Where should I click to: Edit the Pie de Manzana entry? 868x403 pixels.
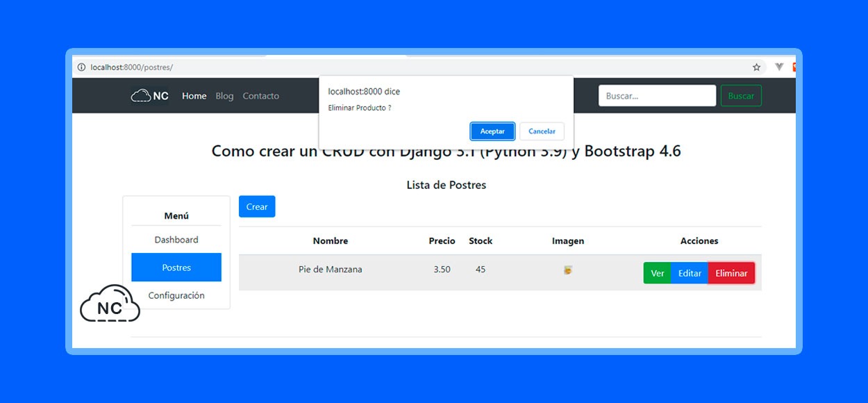point(690,273)
